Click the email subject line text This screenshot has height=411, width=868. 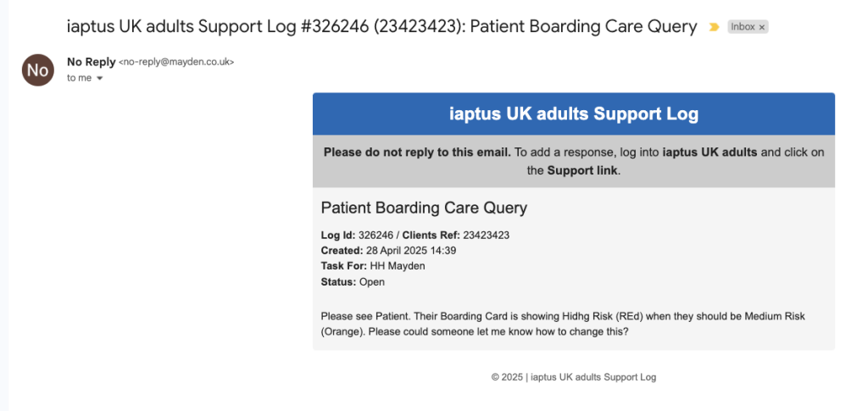(x=381, y=26)
